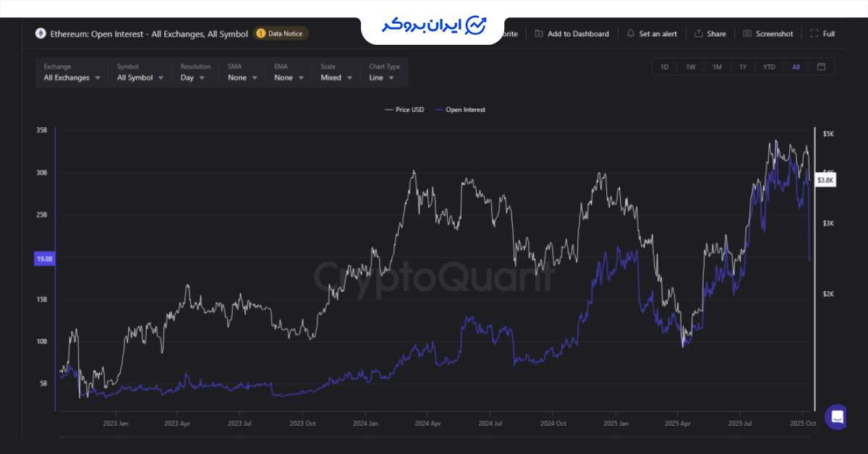868x454 pixels.
Task: Click the Screenshot camera icon
Action: tap(748, 34)
